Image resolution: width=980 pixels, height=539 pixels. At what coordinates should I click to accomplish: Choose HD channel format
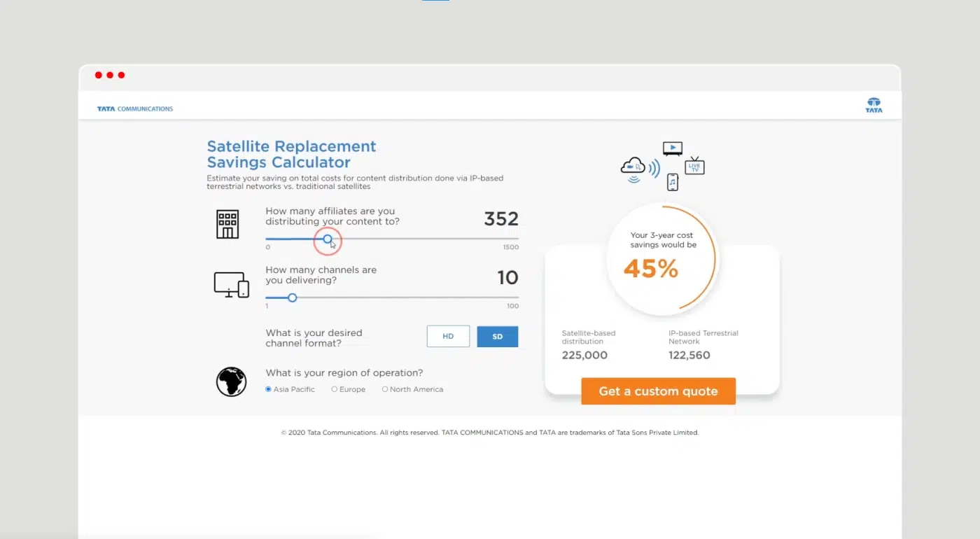coord(448,337)
